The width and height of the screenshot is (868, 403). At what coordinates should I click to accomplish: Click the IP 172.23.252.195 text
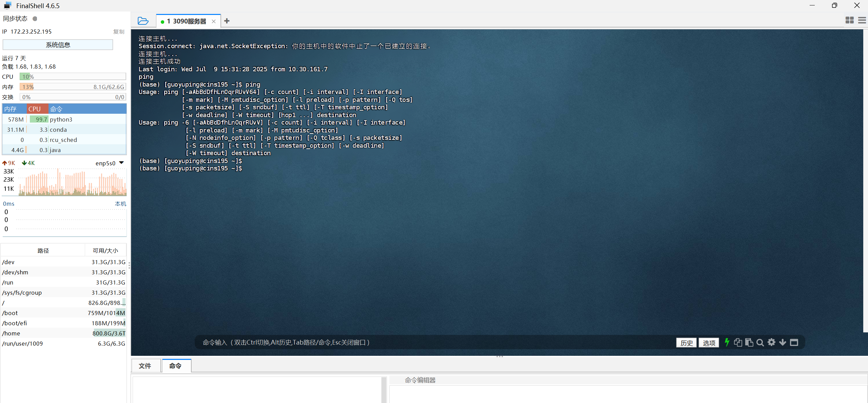pyautogui.click(x=27, y=32)
